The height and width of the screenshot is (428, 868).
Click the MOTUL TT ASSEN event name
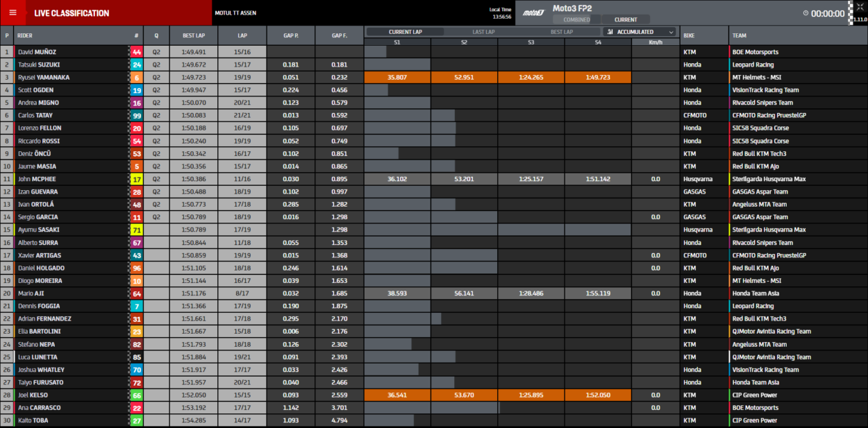235,13
